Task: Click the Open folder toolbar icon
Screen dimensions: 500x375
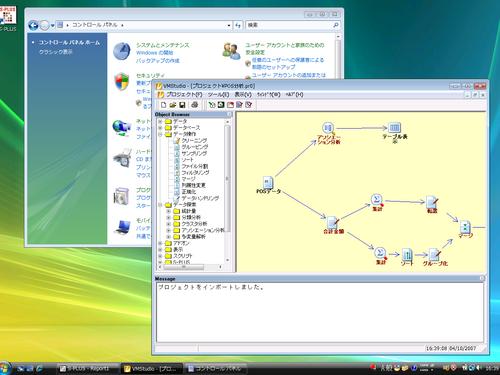Action: [x=172, y=105]
